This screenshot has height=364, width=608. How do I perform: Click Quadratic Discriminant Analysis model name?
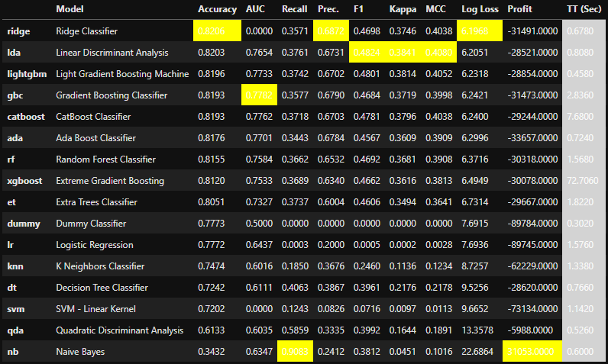pyautogui.click(x=119, y=330)
